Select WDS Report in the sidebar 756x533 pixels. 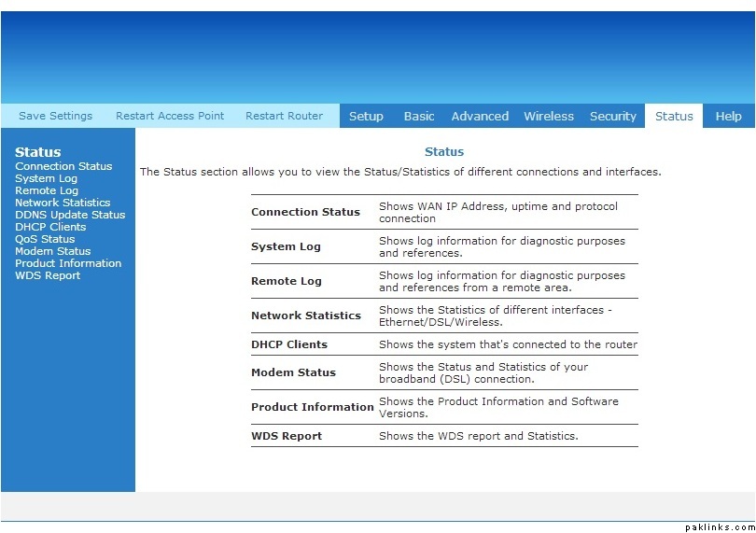48,275
